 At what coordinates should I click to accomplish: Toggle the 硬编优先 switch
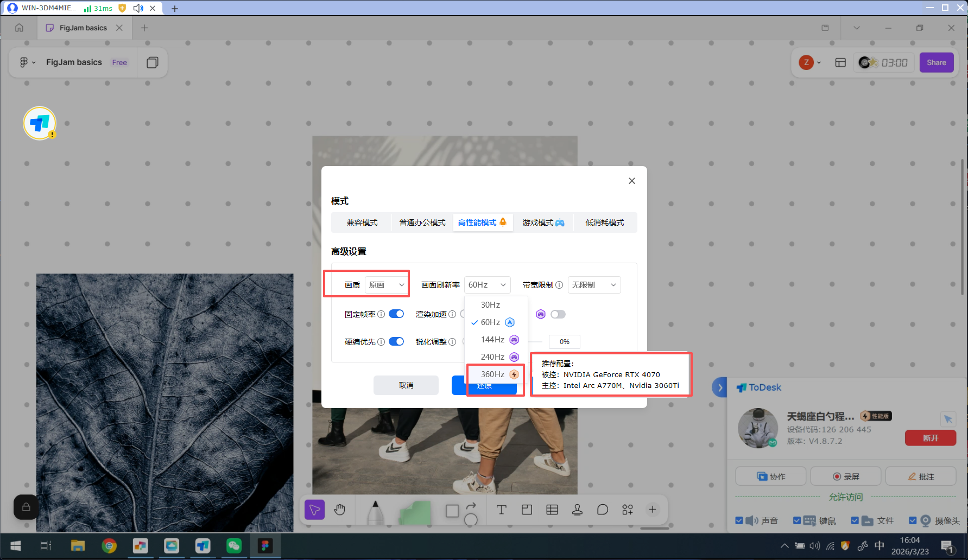(396, 341)
